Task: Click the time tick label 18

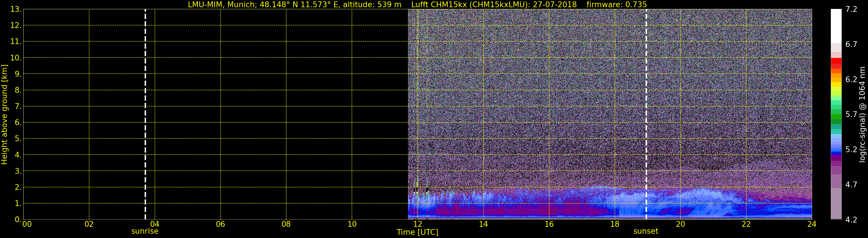Action: [x=614, y=224]
